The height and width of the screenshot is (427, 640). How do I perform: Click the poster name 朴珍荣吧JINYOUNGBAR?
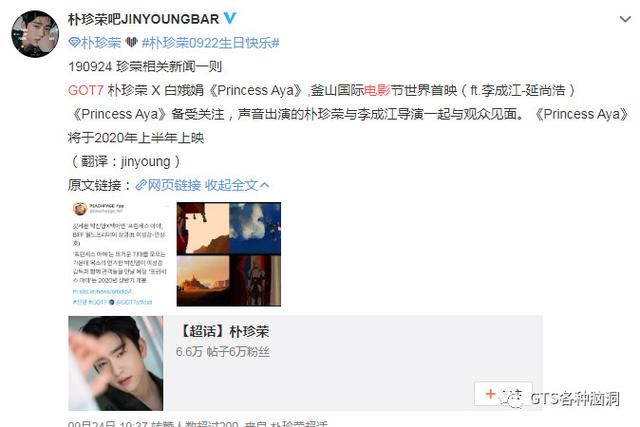pos(144,19)
